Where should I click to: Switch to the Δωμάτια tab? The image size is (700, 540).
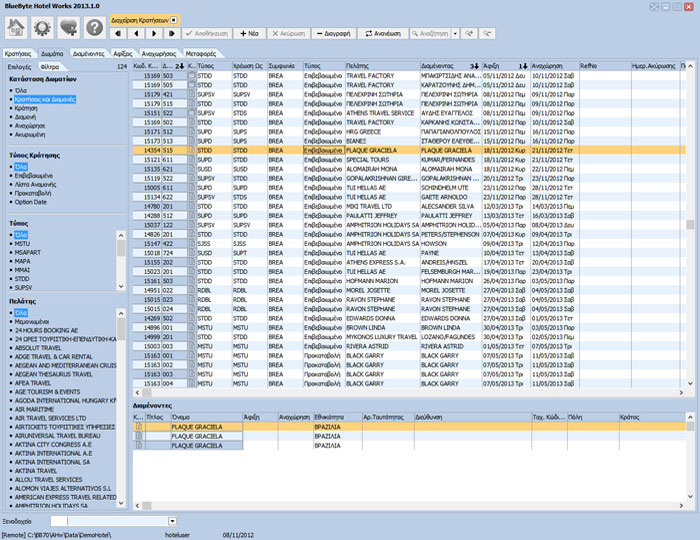click(x=52, y=54)
